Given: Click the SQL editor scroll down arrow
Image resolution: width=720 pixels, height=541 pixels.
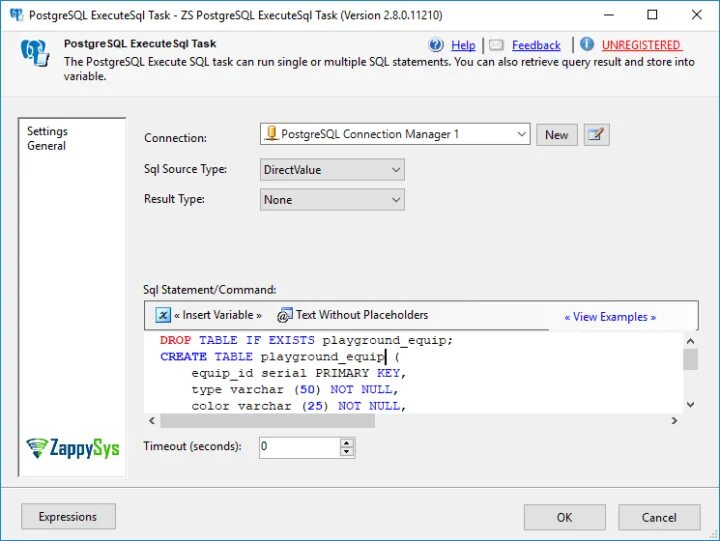Looking at the screenshot, I should pyautogui.click(x=690, y=405).
